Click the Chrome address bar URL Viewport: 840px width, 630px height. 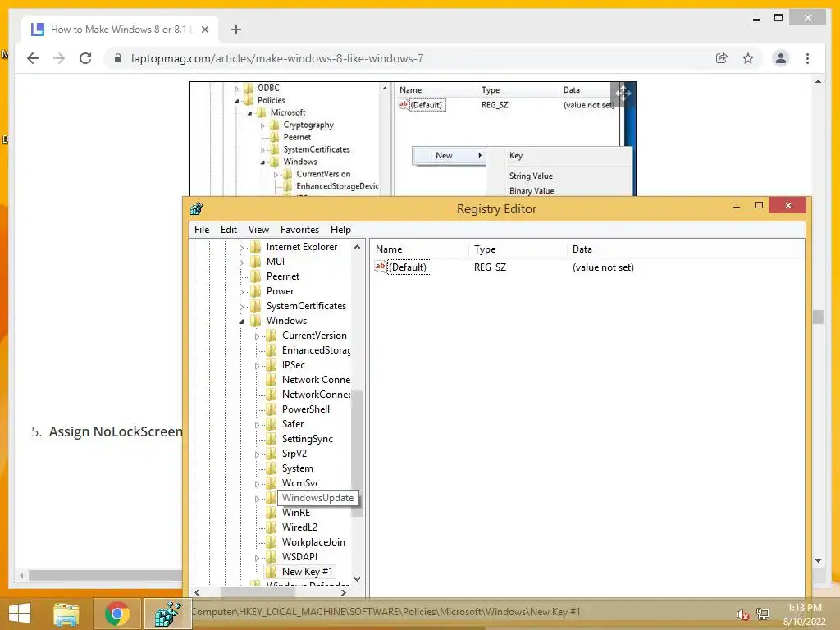[x=277, y=58]
